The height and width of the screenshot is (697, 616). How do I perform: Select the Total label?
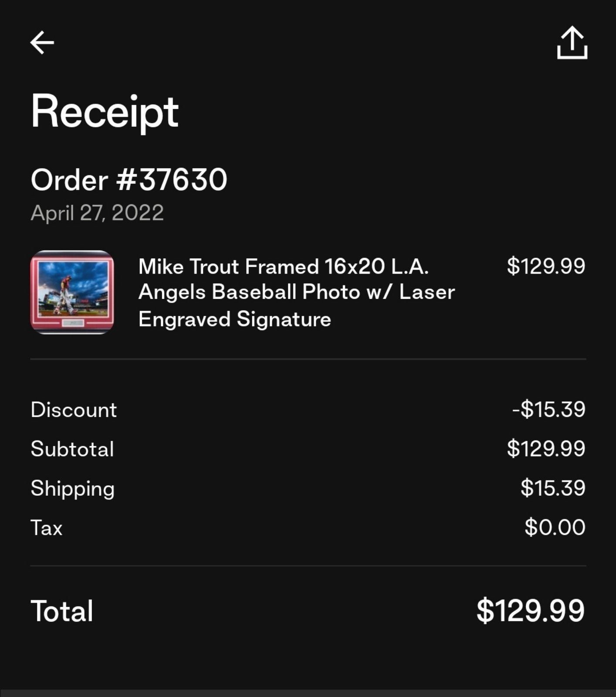tap(62, 611)
